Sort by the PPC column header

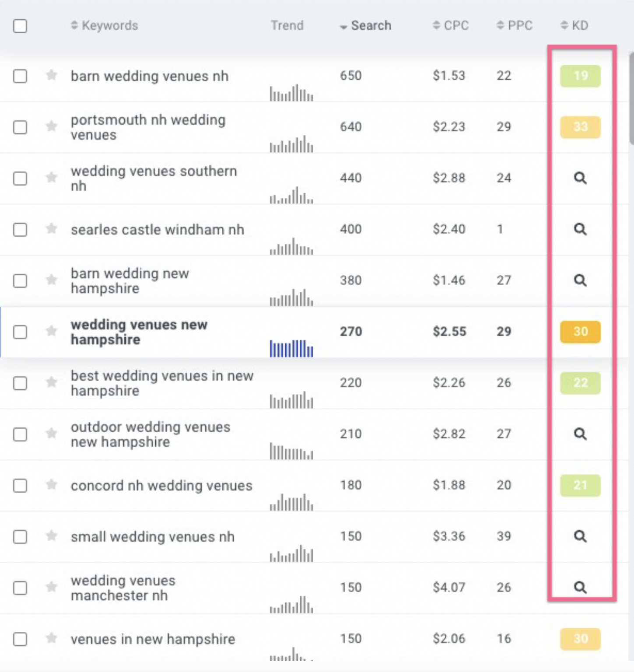click(x=515, y=26)
